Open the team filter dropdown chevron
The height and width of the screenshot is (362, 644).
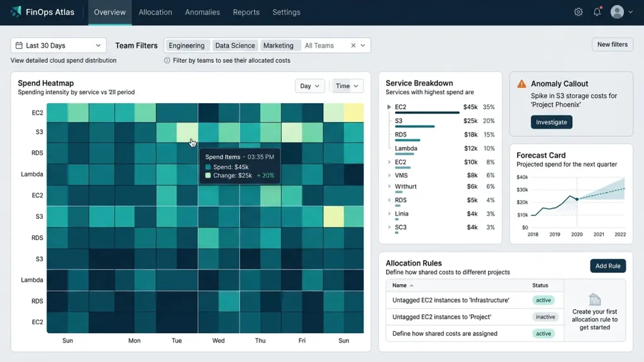(363, 45)
